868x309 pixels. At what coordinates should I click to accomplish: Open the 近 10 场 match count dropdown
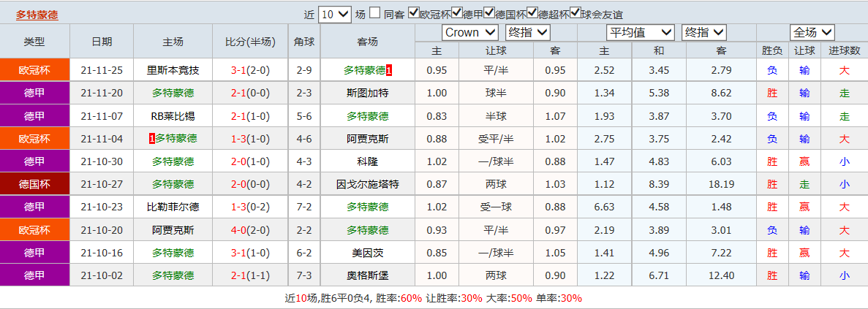coord(335,15)
